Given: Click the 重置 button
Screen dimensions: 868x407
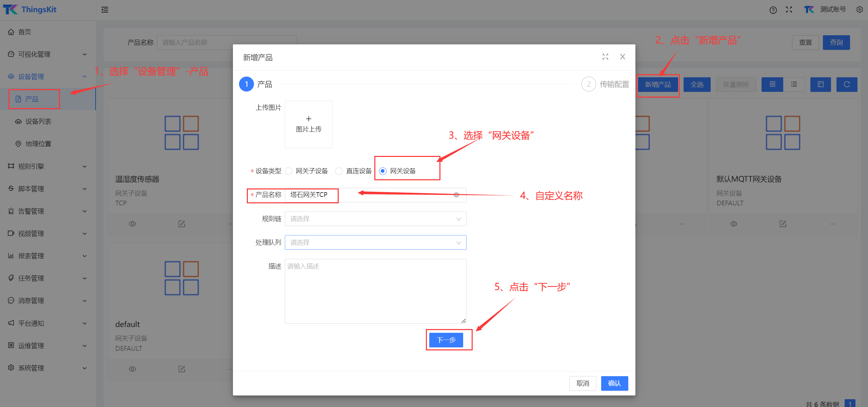Looking at the screenshot, I should pyautogui.click(x=806, y=42).
